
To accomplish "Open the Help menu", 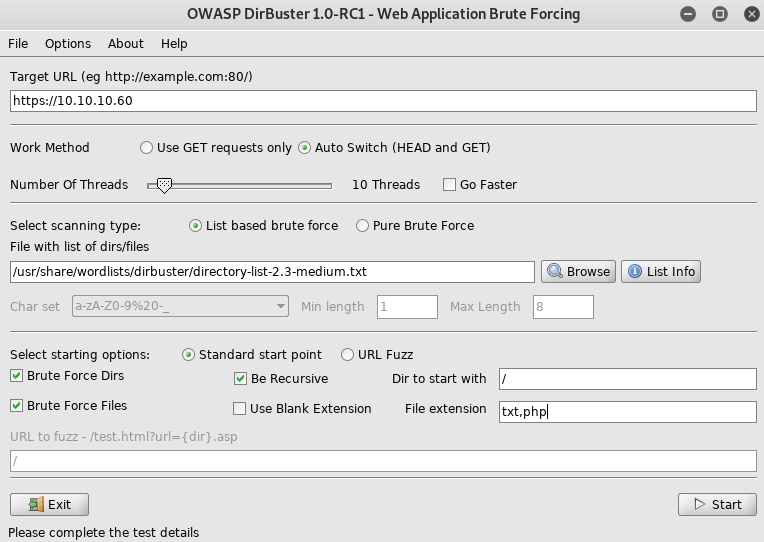I will tap(174, 44).
